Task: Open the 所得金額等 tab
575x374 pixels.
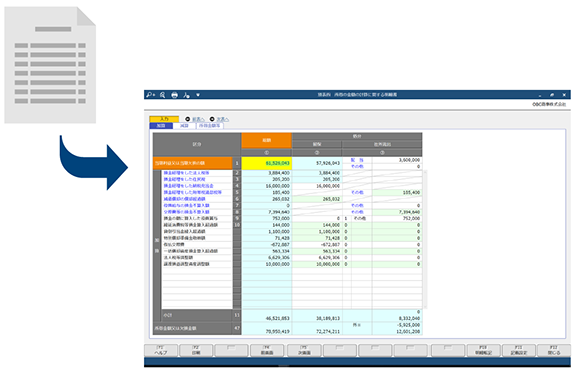Action: coord(210,126)
